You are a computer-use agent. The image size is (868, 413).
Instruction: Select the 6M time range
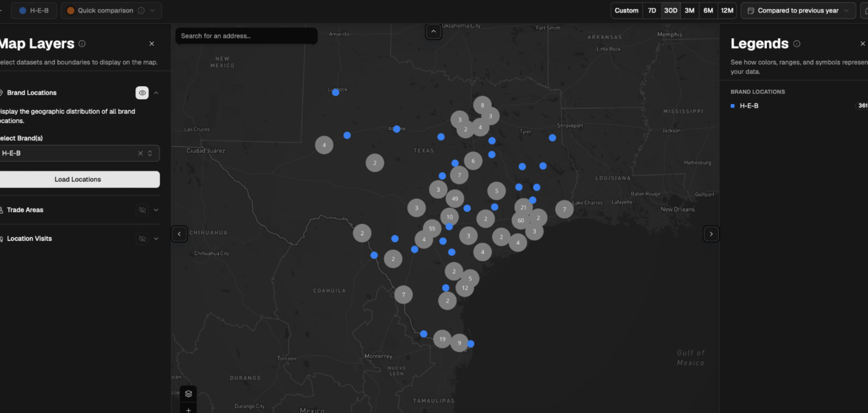coord(708,10)
